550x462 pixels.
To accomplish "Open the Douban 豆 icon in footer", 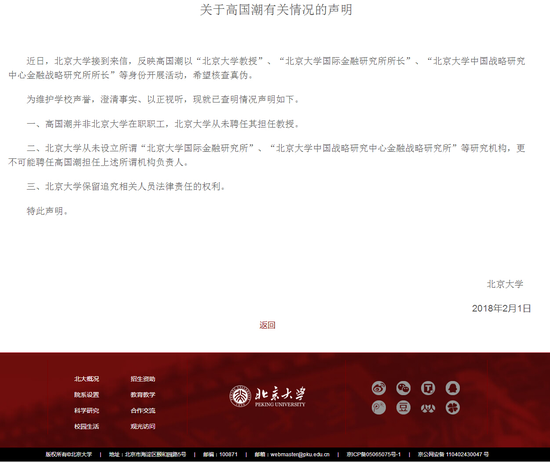I will 403,408.
